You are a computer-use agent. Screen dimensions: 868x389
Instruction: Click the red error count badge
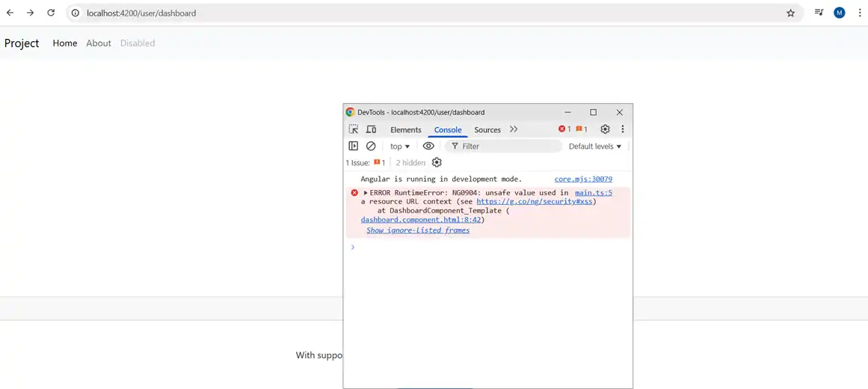coord(564,129)
